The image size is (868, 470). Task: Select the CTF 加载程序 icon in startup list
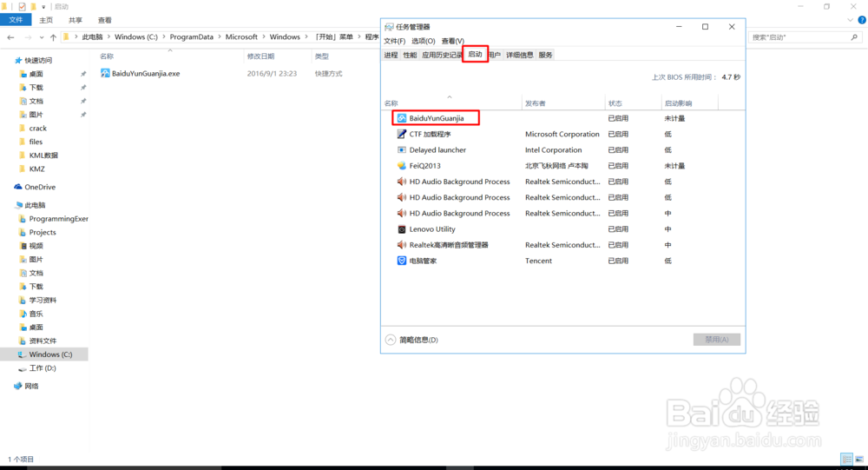pos(402,134)
